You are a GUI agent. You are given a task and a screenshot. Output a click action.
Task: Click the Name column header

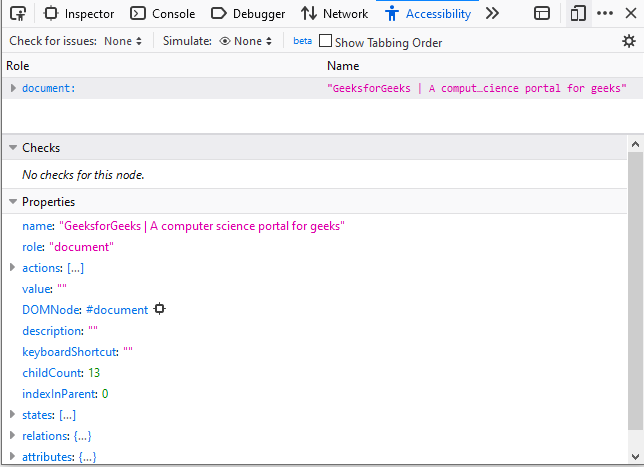tap(343, 66)
